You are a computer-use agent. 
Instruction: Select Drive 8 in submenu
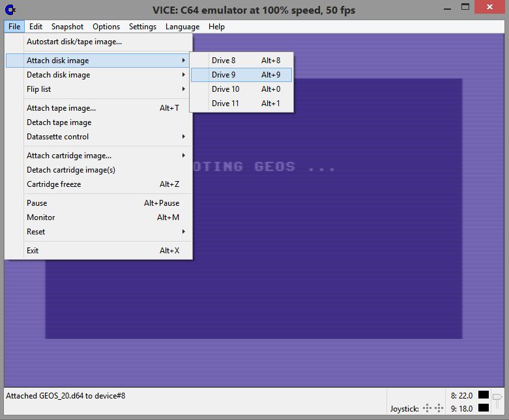click(242, 61)
